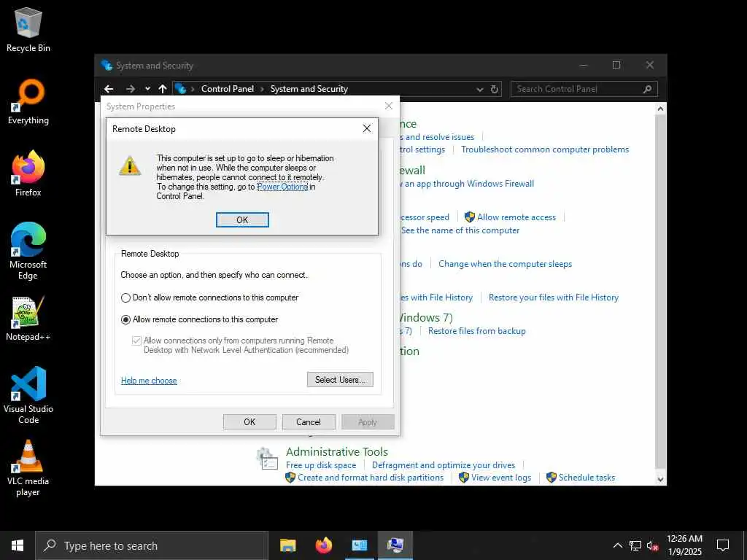Go up one level in Control Panel
Screen dimensions: 747x560
click(x=163, y=89)
